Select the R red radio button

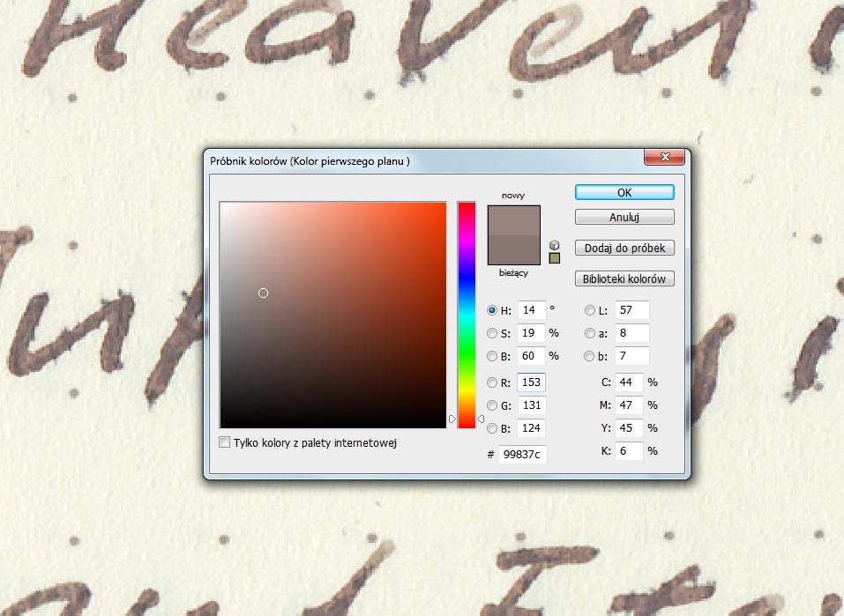(493, 382)
